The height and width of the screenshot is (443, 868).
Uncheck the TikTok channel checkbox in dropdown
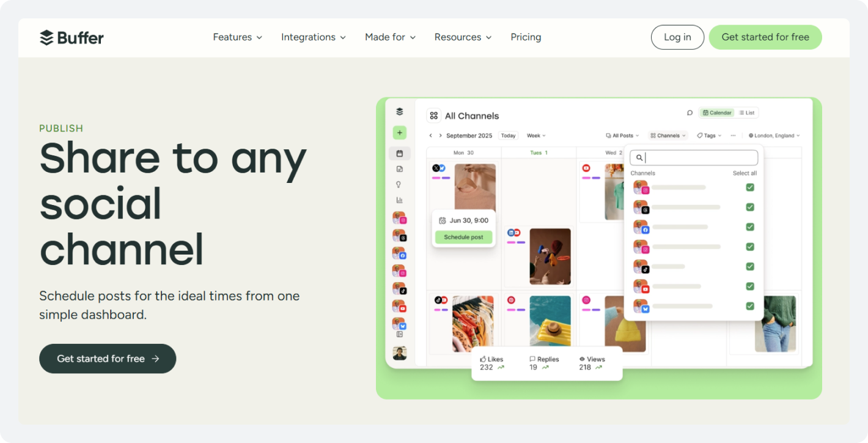point(750,266)
